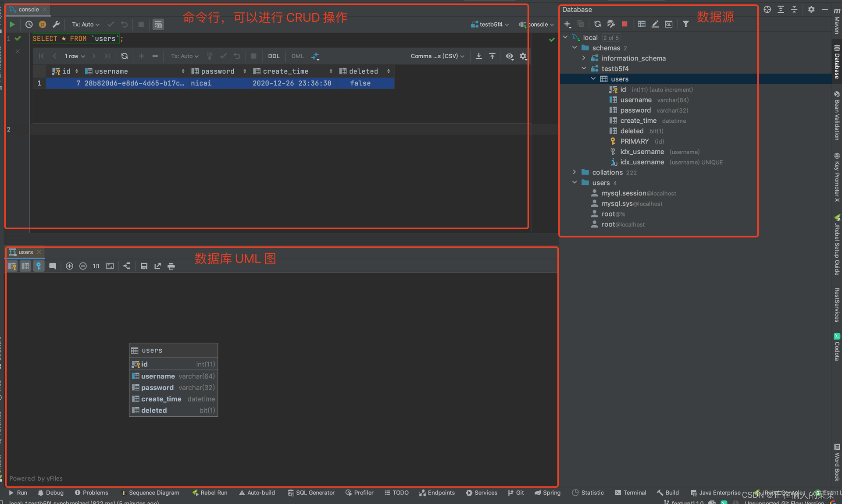Screen dimensions: 842x504
Task: Jump to query console icon in Database toolbar
Action: (x=669, y=24)
